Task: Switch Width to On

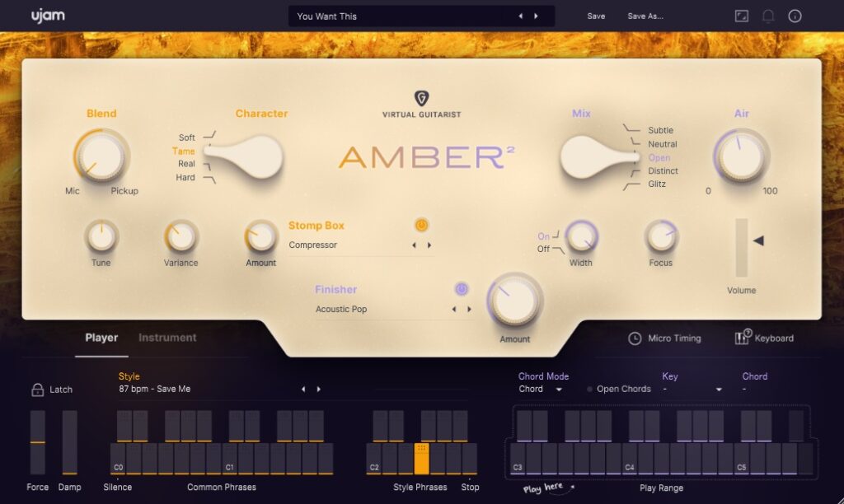Action: click(x=544, y=236)
